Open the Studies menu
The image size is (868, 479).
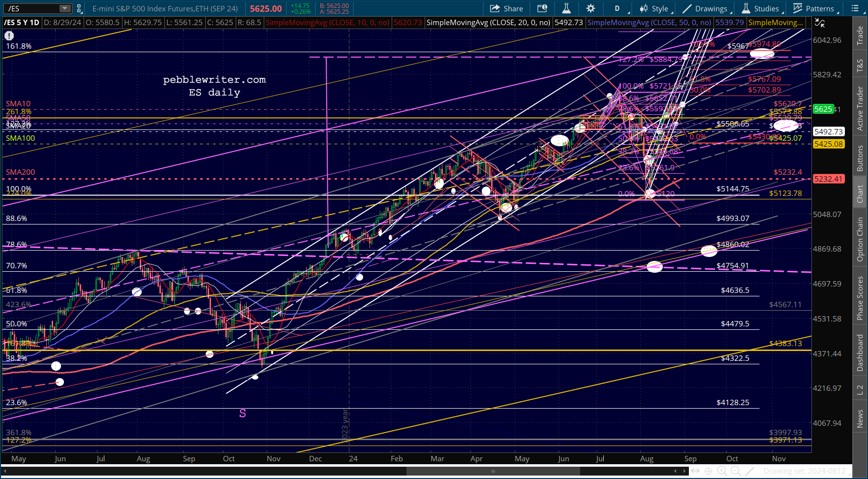760,8
